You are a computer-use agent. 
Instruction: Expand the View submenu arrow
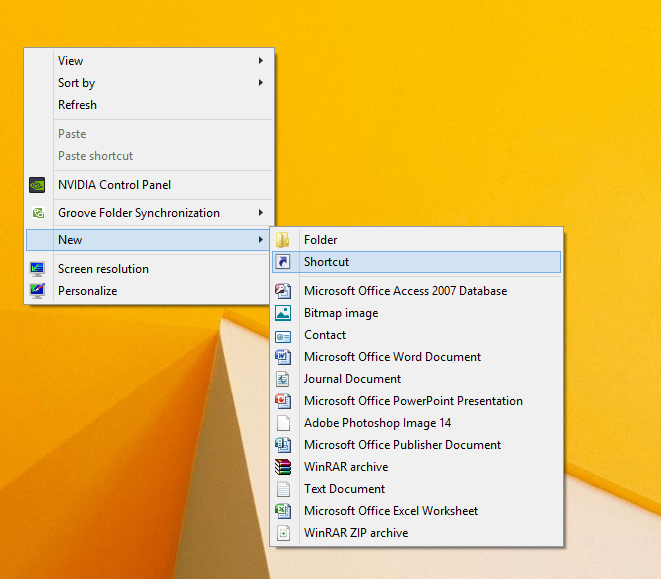pyautogui.click(x=261, y=61)
